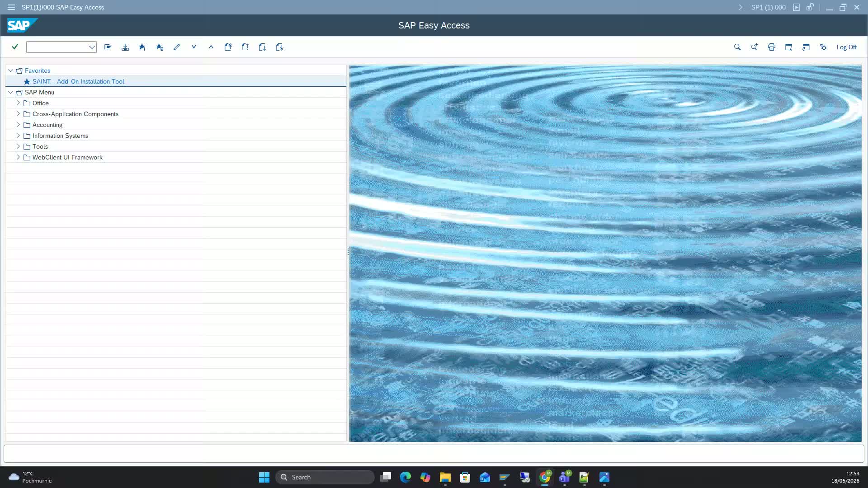Open the transaction command field dropdown
The width and height of the screenshot is (868, 488).
(x=92, y=47)
